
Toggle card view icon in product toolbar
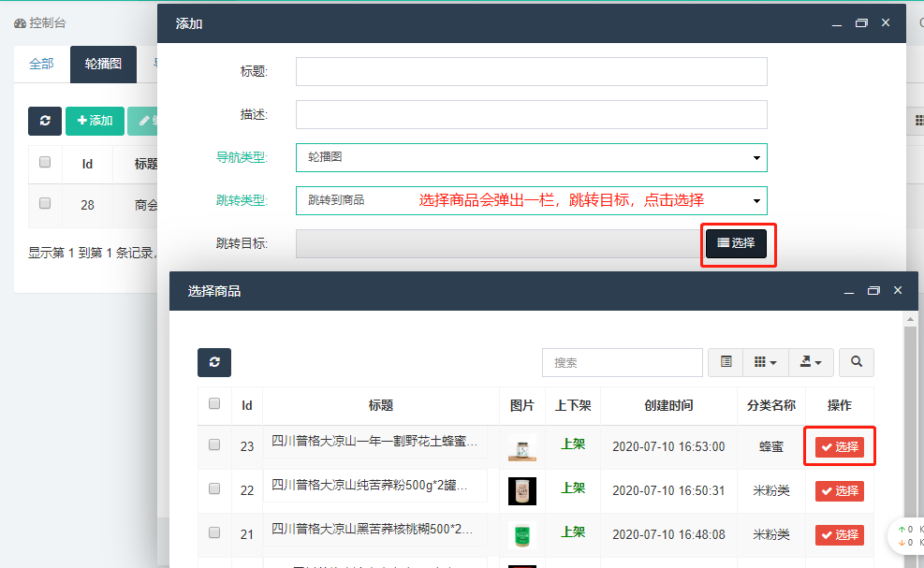click(x=726, y=362)
